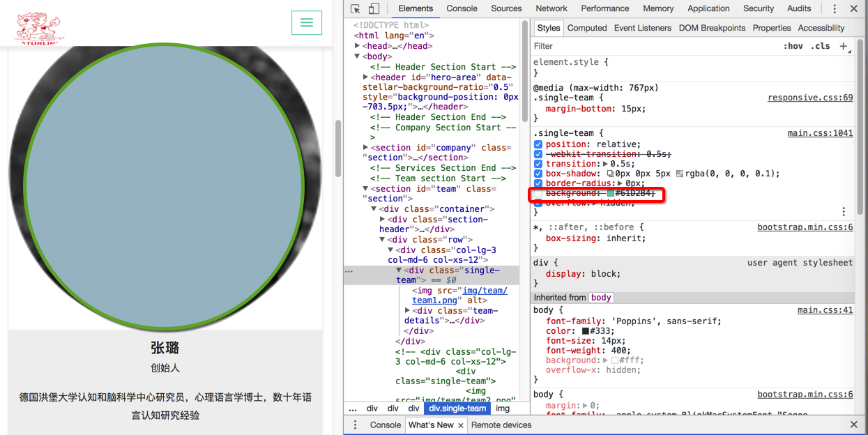Expand the team-details div node
Screen dimensions: 868x435
point(408,311)
